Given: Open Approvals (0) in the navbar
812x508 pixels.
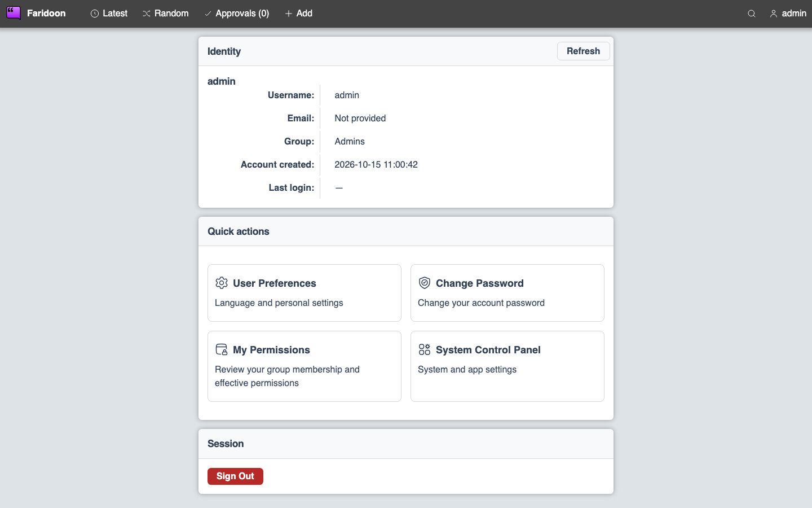Looking at the screenshot, I should click(x=236, y=14).
